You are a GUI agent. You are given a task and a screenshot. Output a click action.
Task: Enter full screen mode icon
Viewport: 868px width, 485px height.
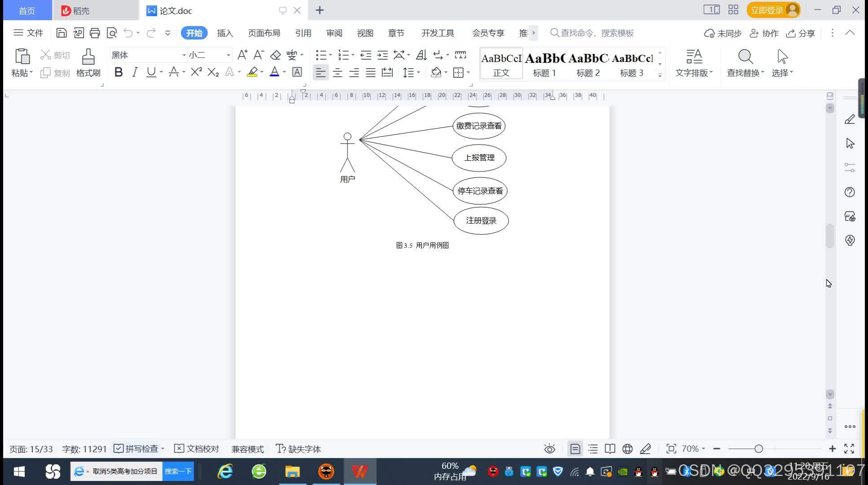[x=849, y=449]
